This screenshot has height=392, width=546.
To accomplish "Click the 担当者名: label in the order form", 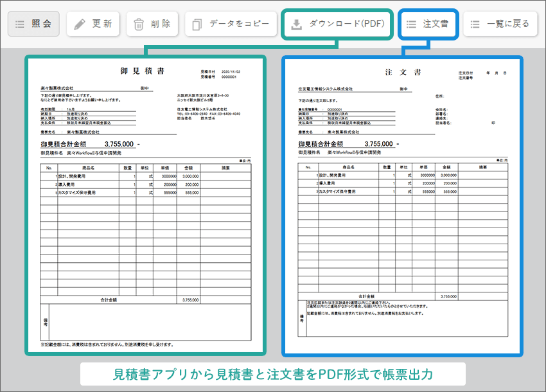I will click(x=443, y=123).
